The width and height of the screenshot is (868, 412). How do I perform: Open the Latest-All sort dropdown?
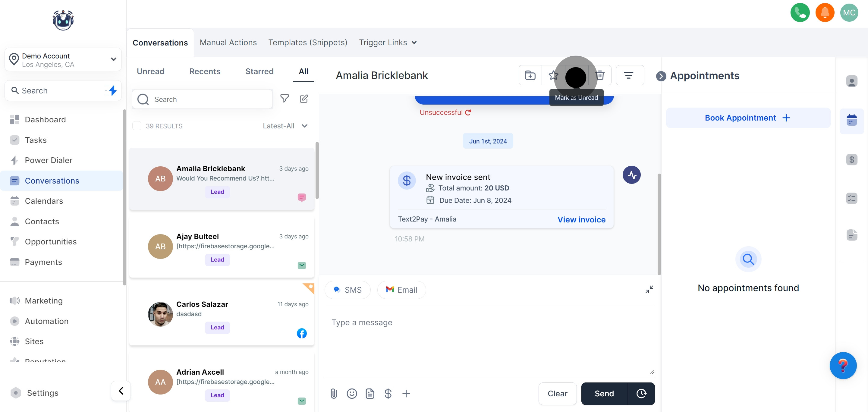tap(285, 126)
